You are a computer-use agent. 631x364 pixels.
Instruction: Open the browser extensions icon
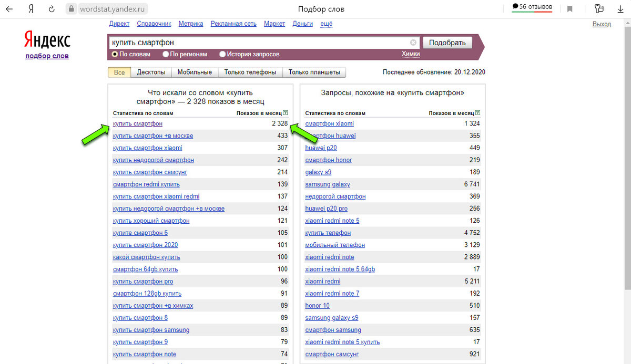click(599, 9)
